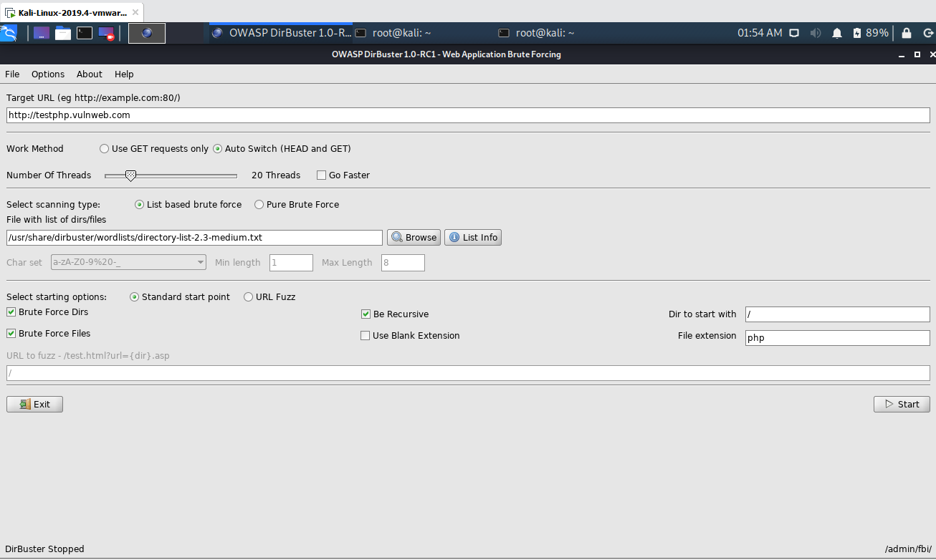936x560 pixels.
Task: Open the File menu
Action: tap(12, 74)
